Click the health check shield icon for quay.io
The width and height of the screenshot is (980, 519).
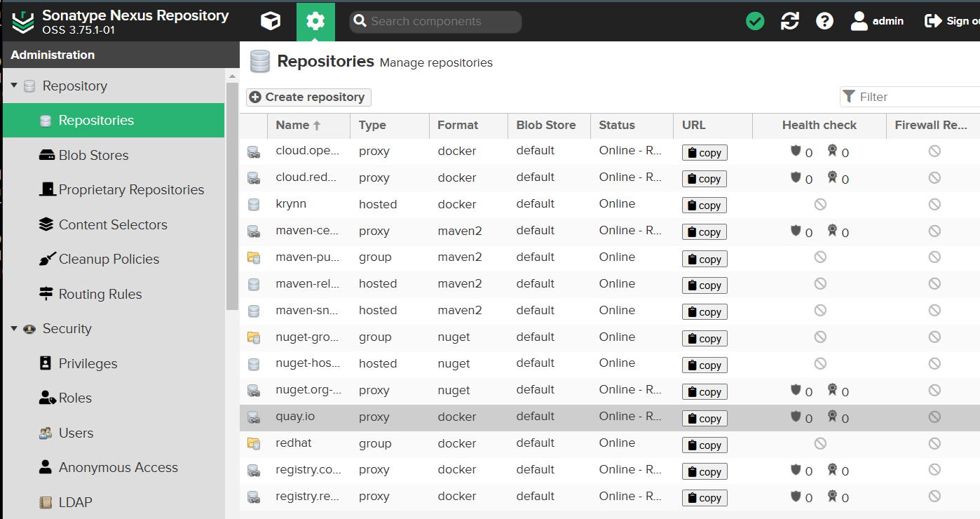pos(796,417)
